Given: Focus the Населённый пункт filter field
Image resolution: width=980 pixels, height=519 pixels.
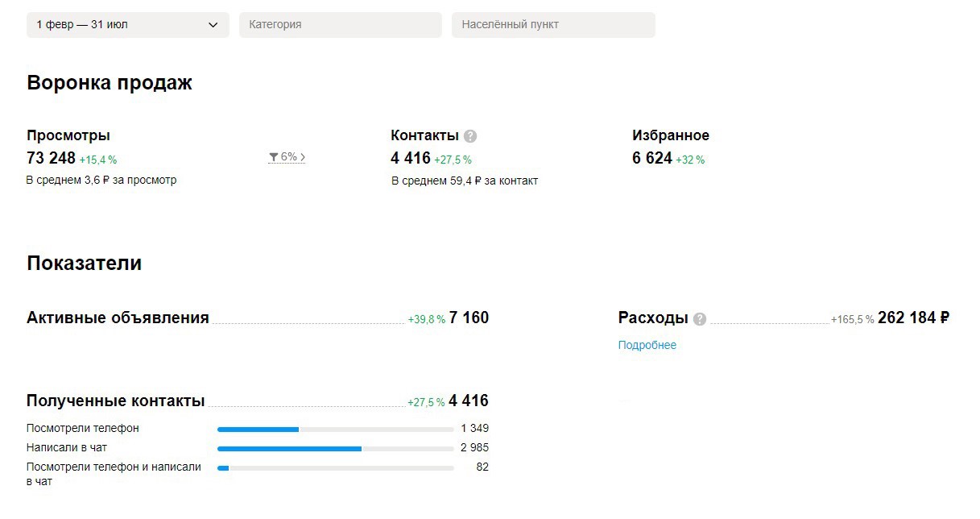Looking at the screenshot, I should [x=553, y=25].
